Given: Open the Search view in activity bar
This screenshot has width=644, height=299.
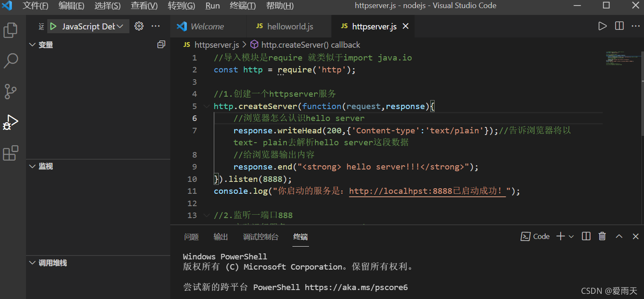Looking at the screenshot, I should pos(11,60).
